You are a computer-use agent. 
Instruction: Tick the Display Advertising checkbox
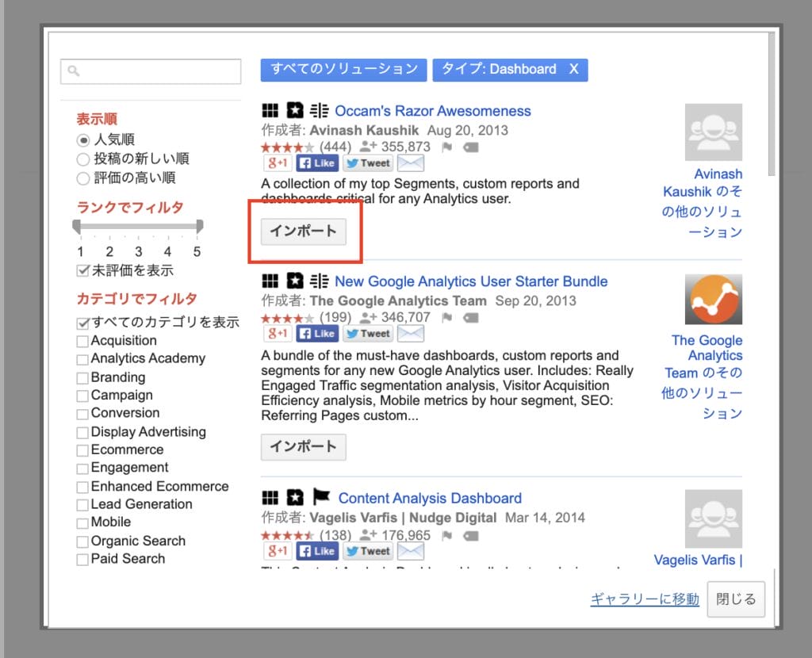(82, 433)
